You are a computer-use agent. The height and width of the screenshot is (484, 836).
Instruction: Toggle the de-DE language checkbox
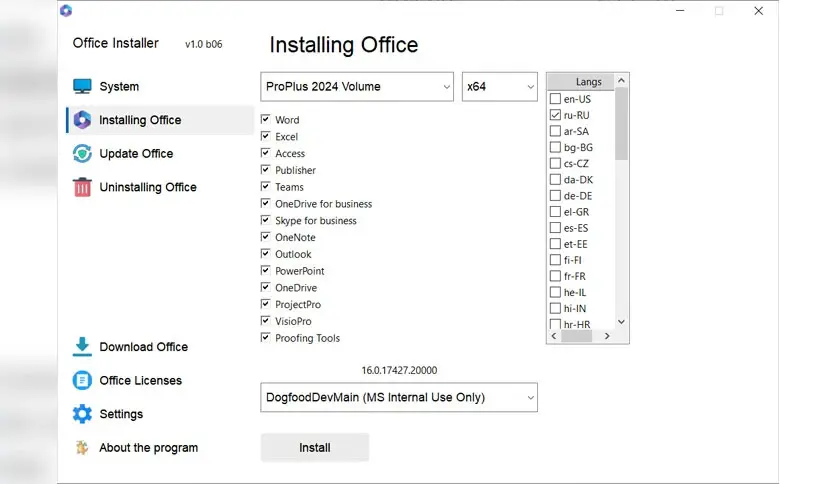[x=555, y=196]
